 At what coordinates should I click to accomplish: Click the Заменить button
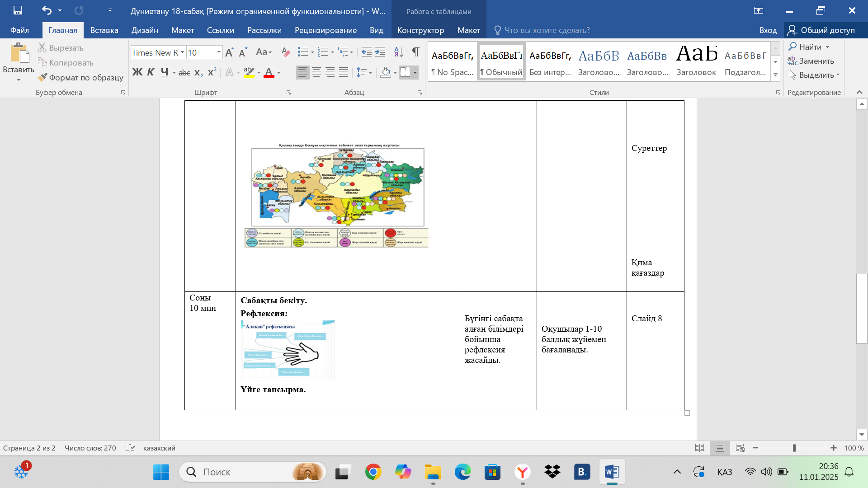coord(811,61)
